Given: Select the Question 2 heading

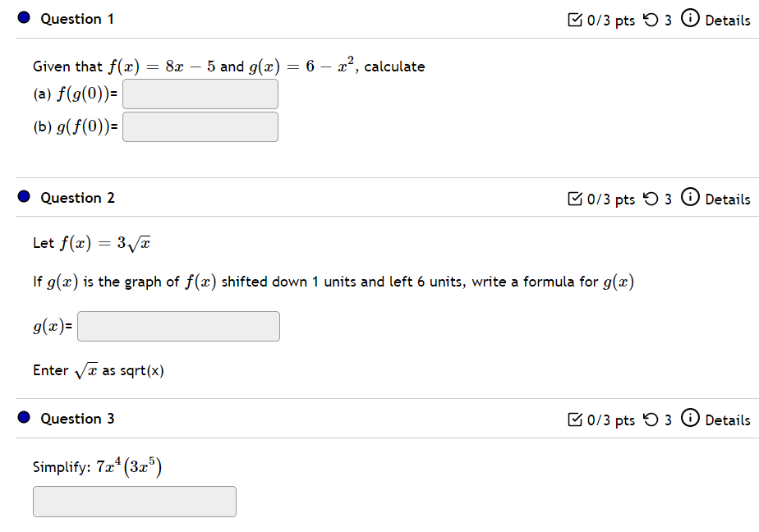Looking at the screenshot, I should pos(77,198).
